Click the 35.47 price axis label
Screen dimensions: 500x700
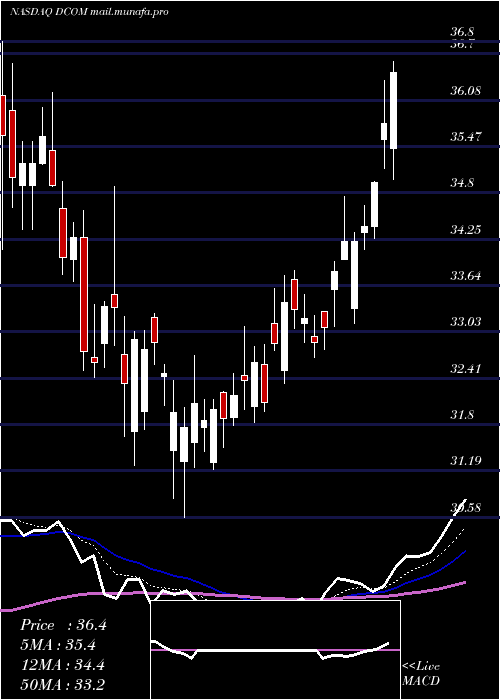466,137
